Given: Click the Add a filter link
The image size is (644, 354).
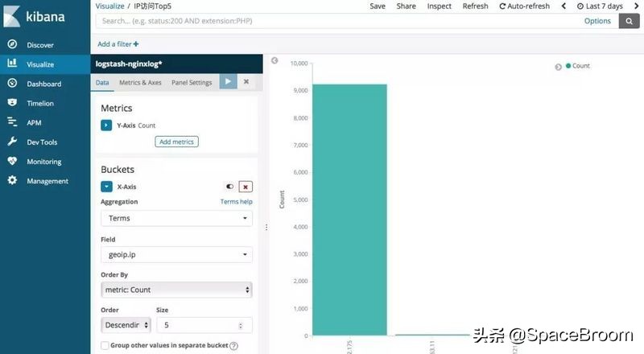Looking at the screenshot, I should tap(118, 44).
